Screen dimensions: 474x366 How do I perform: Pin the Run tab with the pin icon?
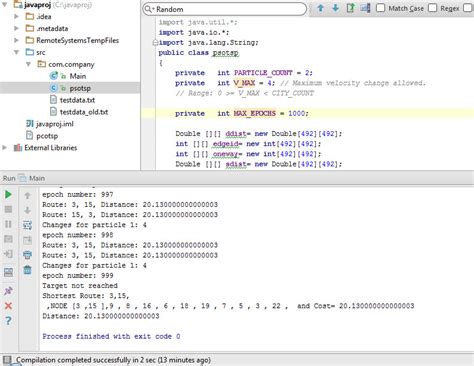(8, 291)
